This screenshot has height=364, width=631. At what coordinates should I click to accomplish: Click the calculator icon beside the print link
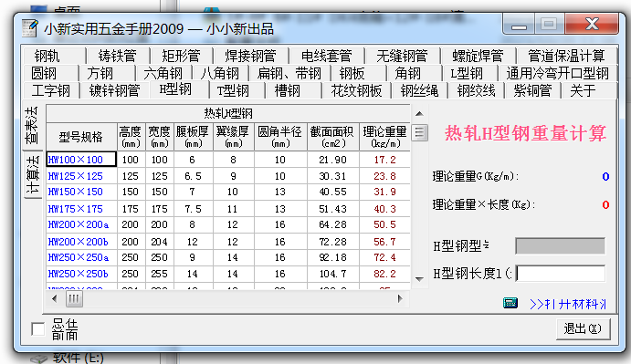click(x=510, y=303)
